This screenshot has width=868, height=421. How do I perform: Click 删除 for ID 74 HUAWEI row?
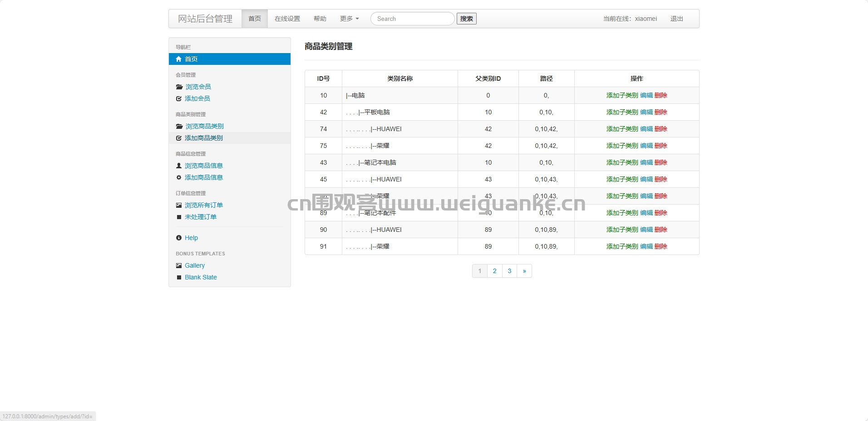click(x=661, y=129)
